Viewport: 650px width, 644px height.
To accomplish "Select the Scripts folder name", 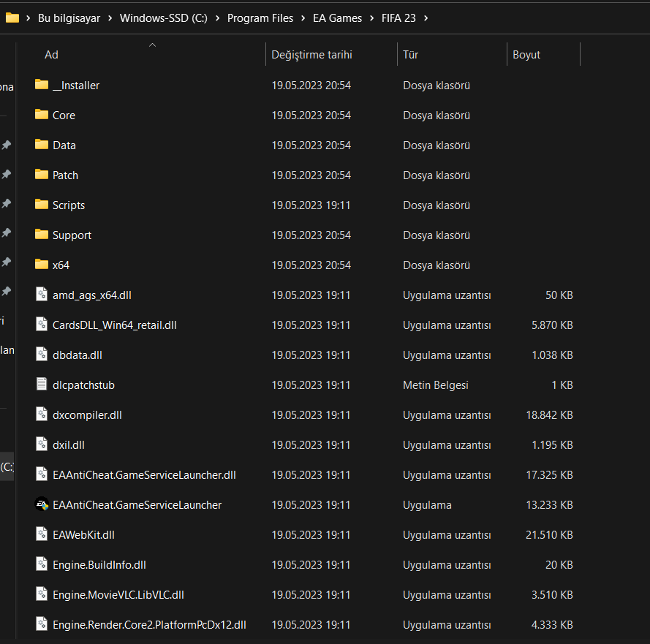I will (69, 205).
